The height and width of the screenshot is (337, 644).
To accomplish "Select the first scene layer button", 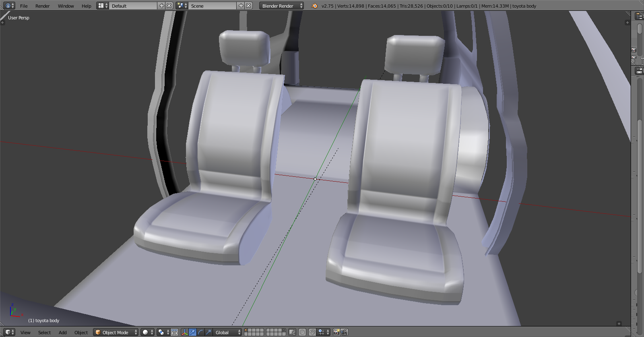I will pyautogui.click(x=246, y=331).
